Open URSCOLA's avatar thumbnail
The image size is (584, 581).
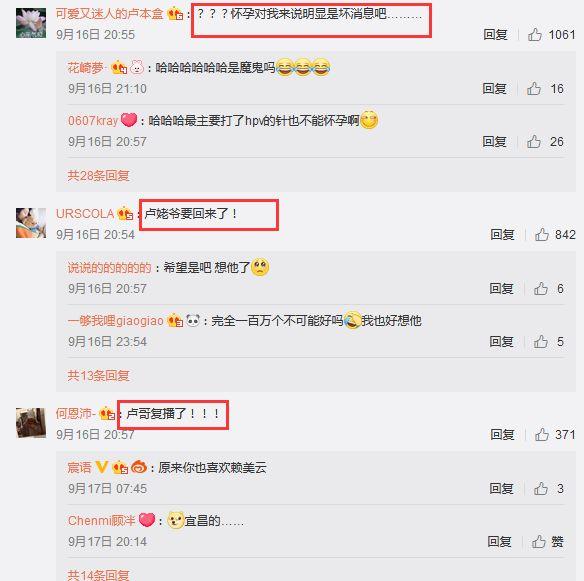click(31, 223)
